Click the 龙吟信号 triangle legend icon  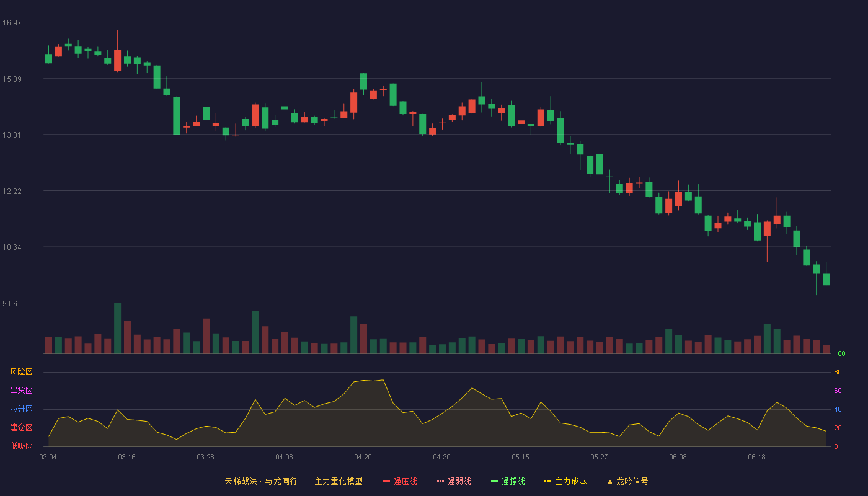[x=610, y=481]
